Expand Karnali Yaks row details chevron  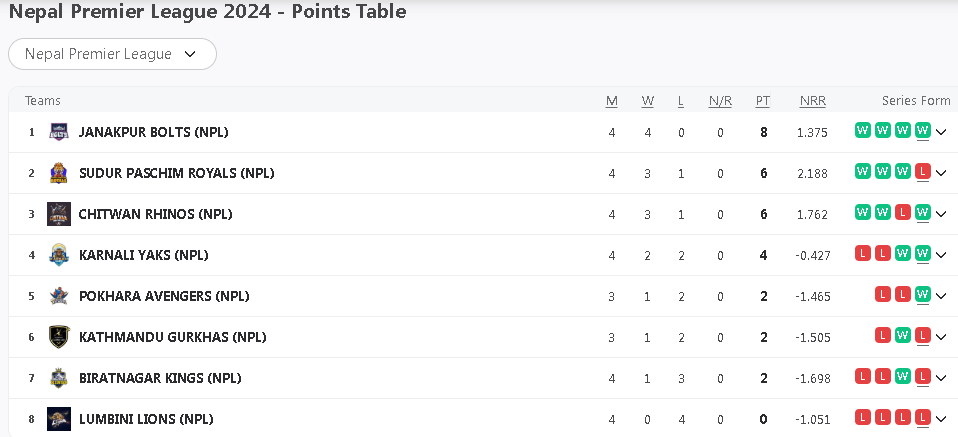point(941,255)
